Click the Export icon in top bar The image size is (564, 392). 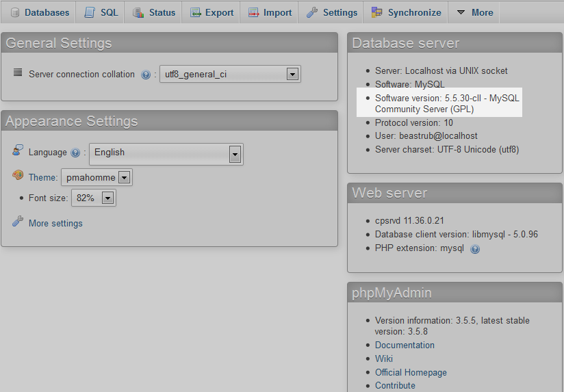[195, 12]
